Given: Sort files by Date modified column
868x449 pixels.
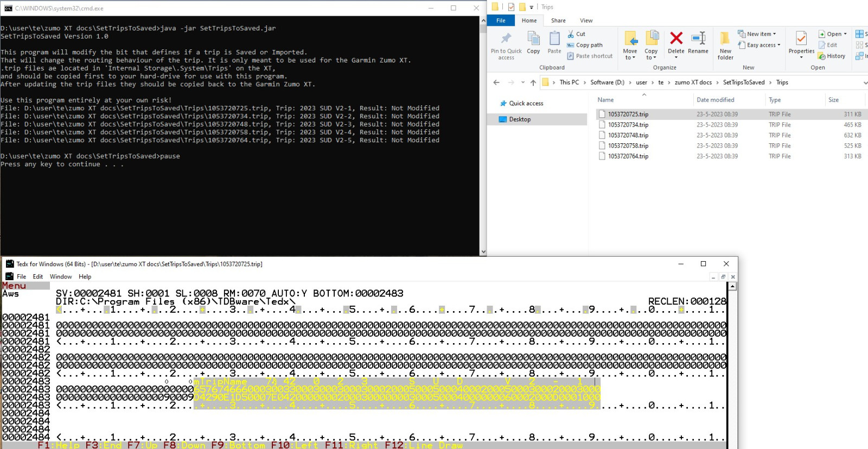Looking at the screenshot, I should 715,100.
